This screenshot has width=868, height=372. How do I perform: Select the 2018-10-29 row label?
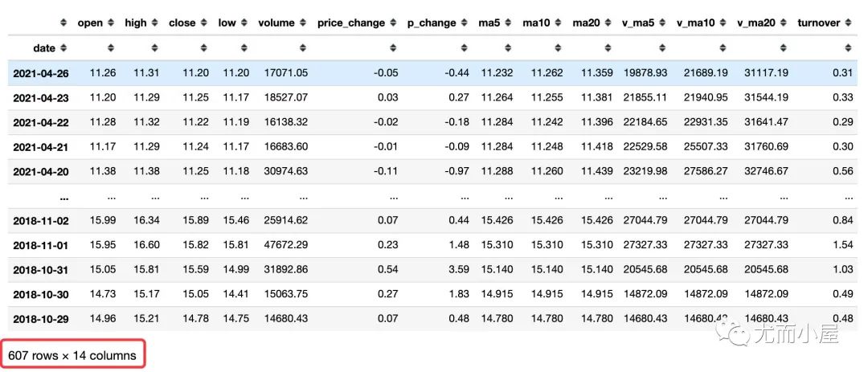40,319
